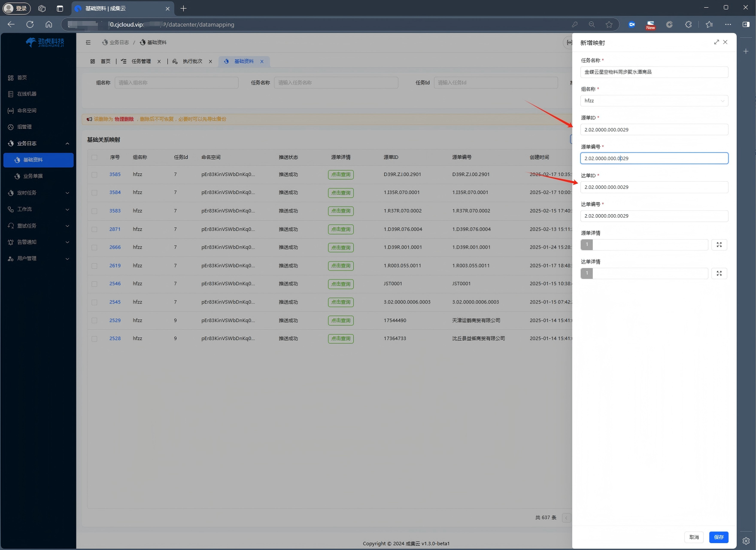Expand the 定时任务 sidebar menu
The image size is (756, 550).
[x=39, y=193]
